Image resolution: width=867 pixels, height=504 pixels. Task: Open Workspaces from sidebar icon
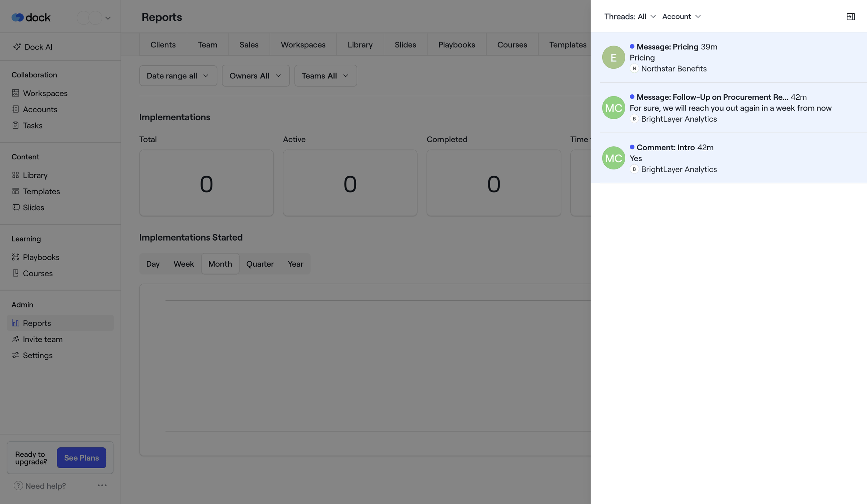click(x=15, y=93)
